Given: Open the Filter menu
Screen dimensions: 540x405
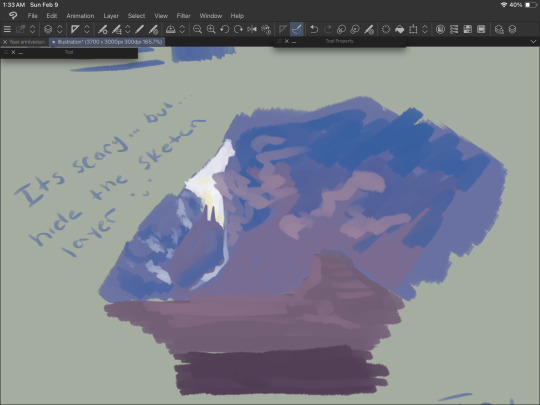Looking at the screenshot, I should tap(183, 16).
